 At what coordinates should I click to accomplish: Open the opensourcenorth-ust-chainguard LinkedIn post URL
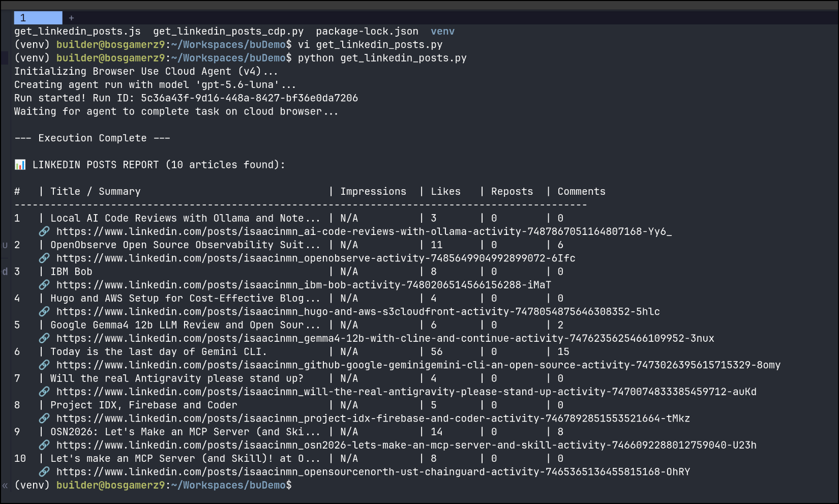[373, 472]
